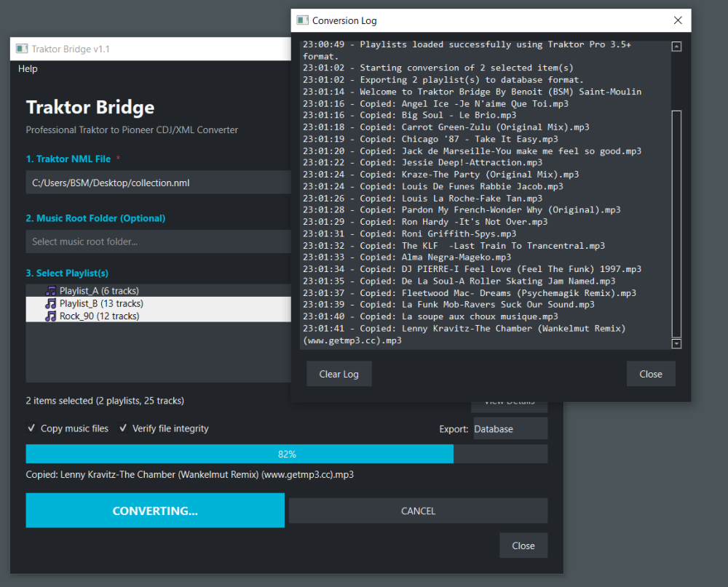Click the CONVERTING... button

tap(155, 511)
